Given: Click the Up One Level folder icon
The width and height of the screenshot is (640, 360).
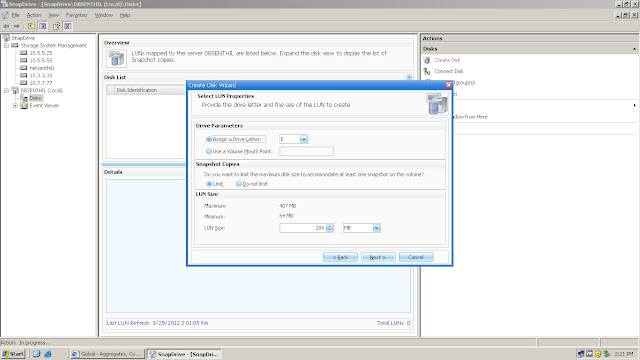Looking at the screenshot, I should (31, 26).
